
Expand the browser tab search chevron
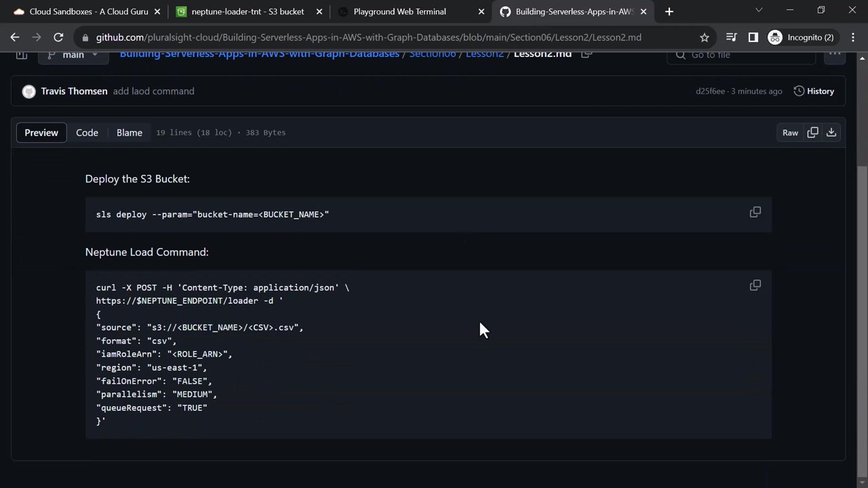click(x=759, y=11)
